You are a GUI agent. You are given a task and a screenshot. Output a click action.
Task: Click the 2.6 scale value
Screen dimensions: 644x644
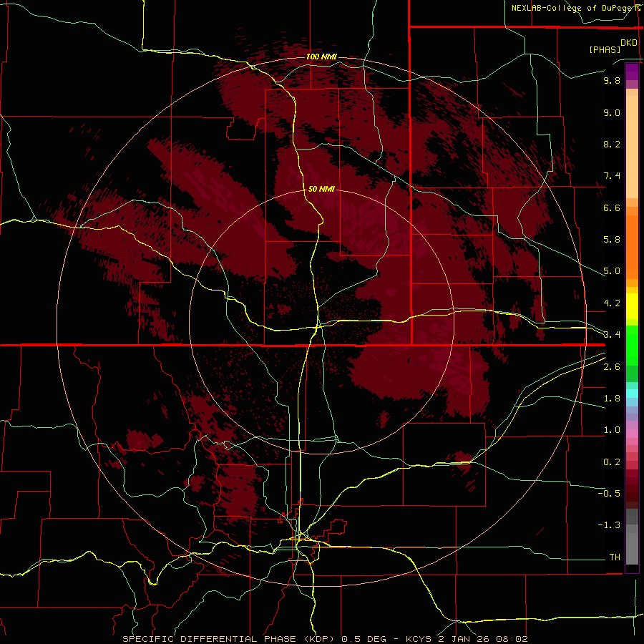click(612, 367)
